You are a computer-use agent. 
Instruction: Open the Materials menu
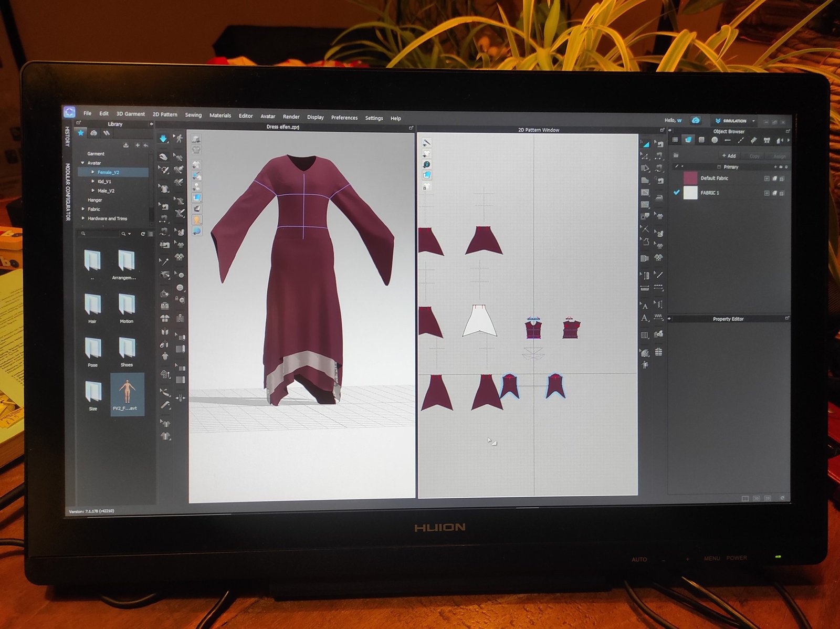tap(220, 116)
